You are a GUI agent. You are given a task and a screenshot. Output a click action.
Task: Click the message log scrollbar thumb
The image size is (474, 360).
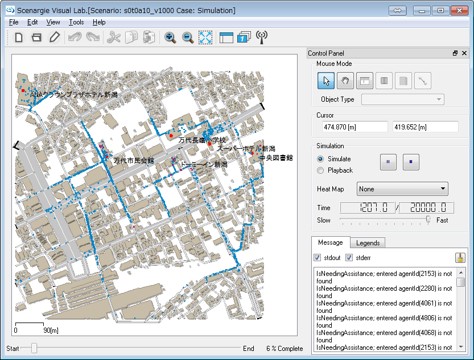[461, 282]
